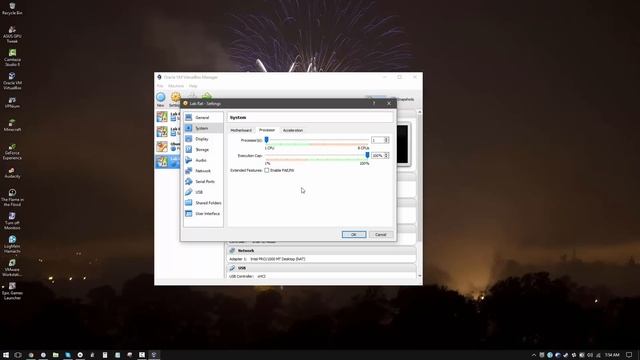Open Audacity desktop icon
This screenshot has height=360, width=640.
click(x=12, y=173)
